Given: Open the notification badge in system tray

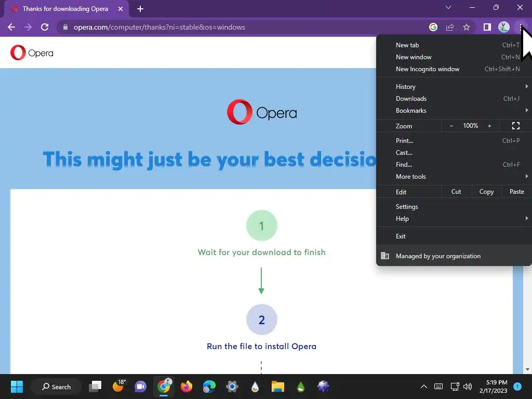Looking at the screenshot, I should pos(517,387).
